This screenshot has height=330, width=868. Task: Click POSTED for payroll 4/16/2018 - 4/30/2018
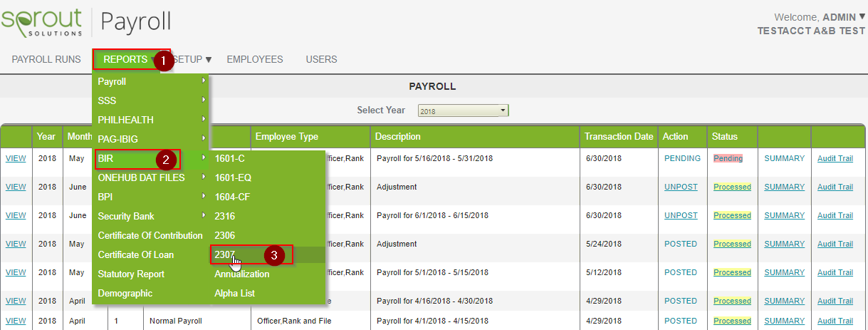pyautogui.click(x=681, y=301)
